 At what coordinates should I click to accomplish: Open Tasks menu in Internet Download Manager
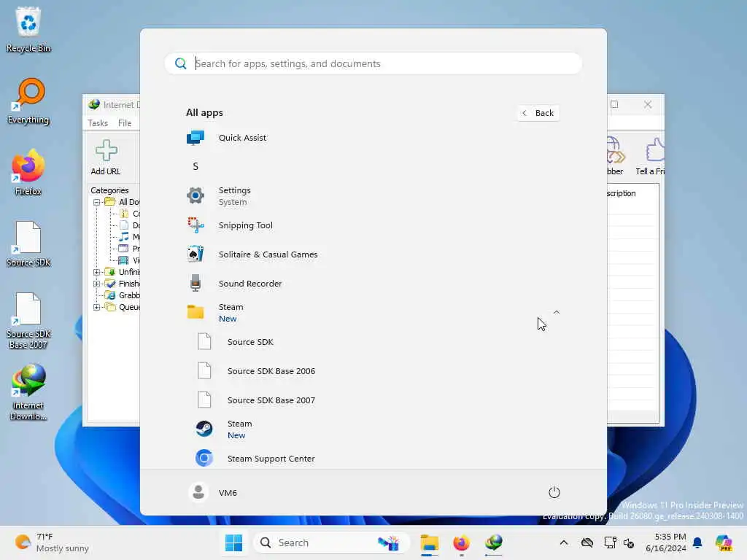coord(98,122)
